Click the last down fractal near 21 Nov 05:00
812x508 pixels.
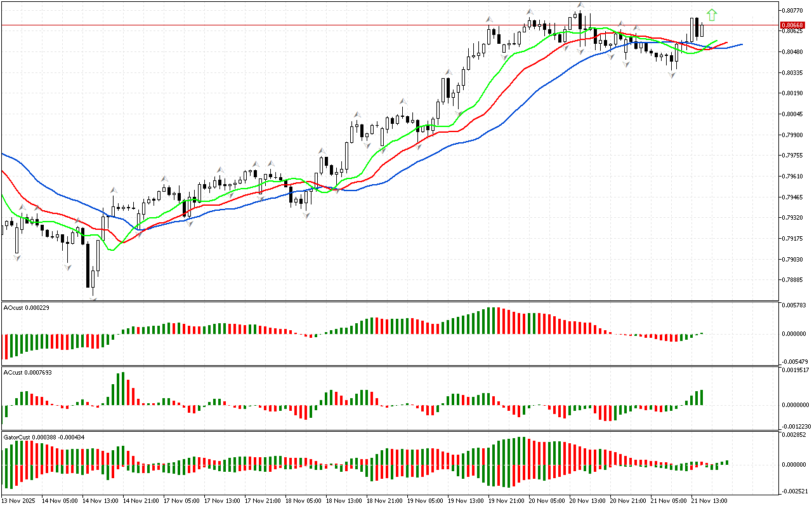click(x=672, y=75)
